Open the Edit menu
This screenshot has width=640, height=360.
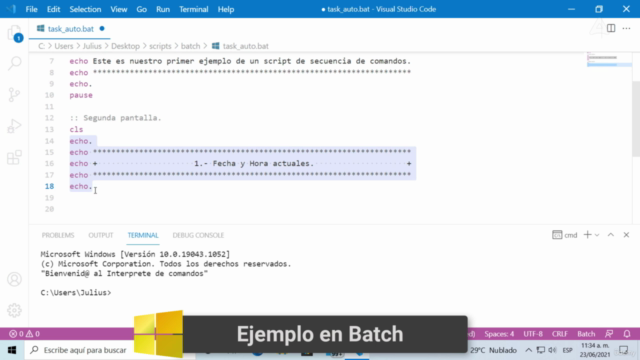(53, 9)
